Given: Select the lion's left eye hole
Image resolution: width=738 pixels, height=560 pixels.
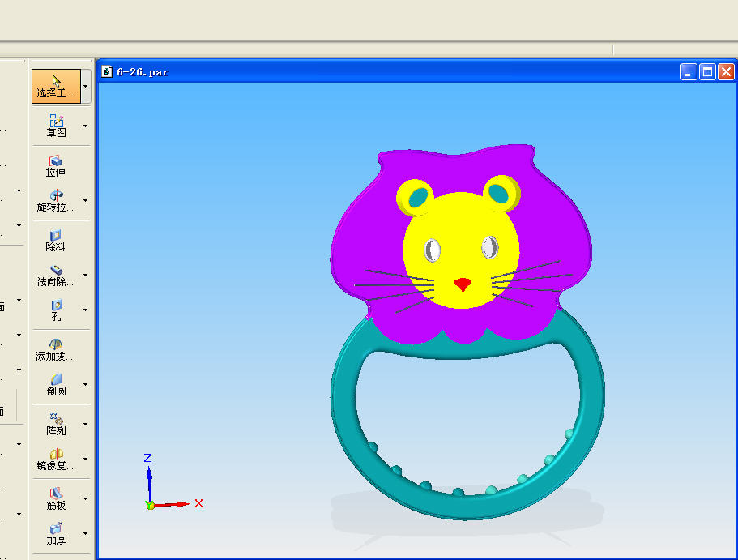Looking at the screenshot, I should 432,250.
